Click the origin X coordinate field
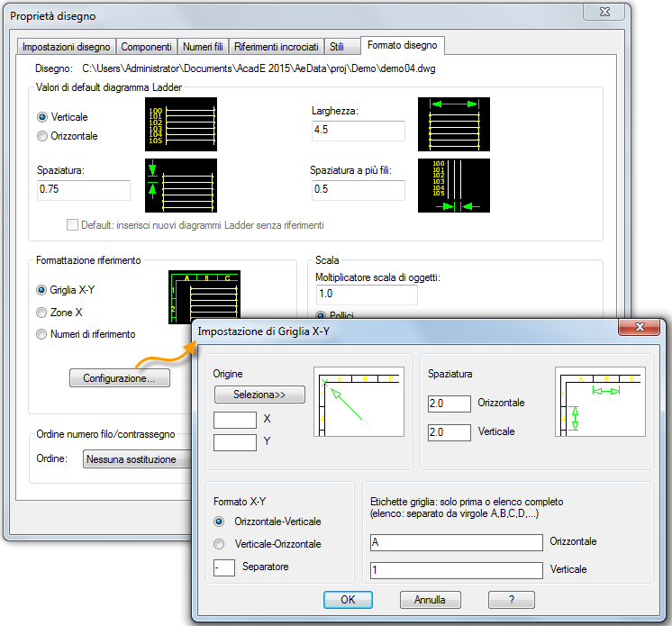The width and height of the screenshot is (672, 626). point(235,420)
